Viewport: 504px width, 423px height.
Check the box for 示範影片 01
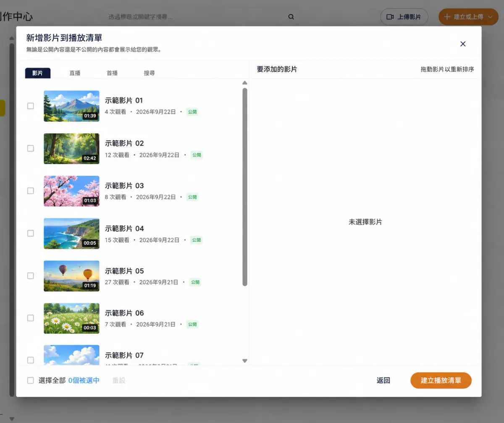pyautogui.click(x=31, y=106)
